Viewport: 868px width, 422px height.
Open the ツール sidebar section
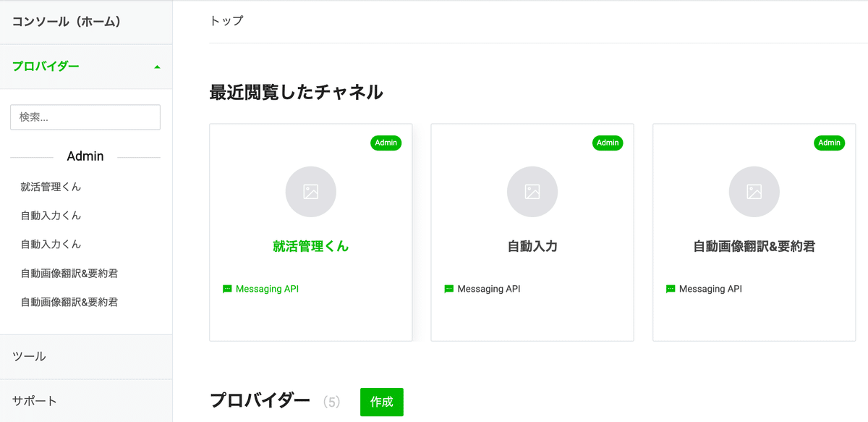[x=86, y=356]
